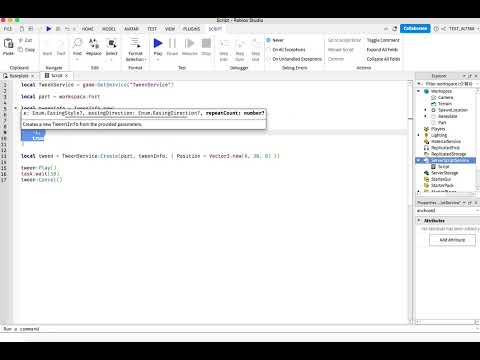Click the Paste icon in Clipboard
This screenshot has height=360, width=480.
8,43
